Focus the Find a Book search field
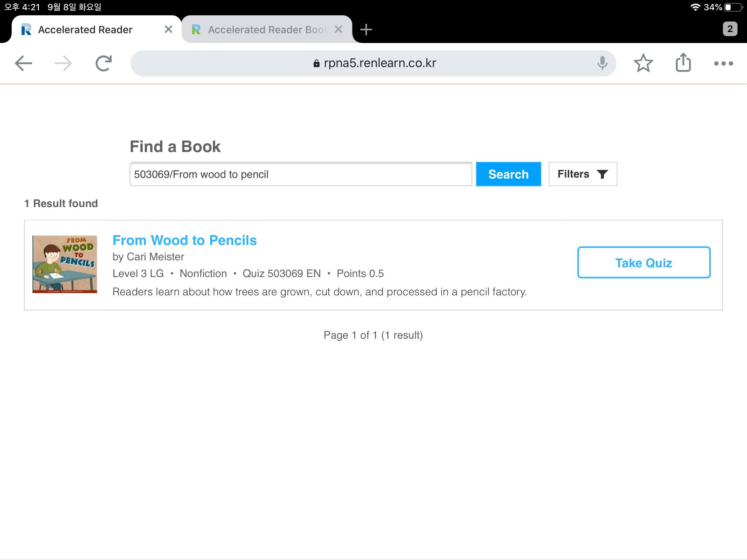 [301, 174]
